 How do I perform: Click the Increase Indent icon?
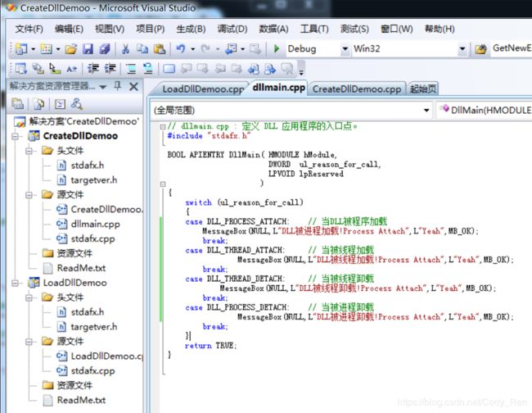pos(110,69)
